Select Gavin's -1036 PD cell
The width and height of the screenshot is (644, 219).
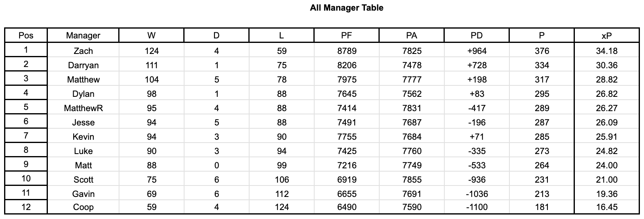(477, 194)
